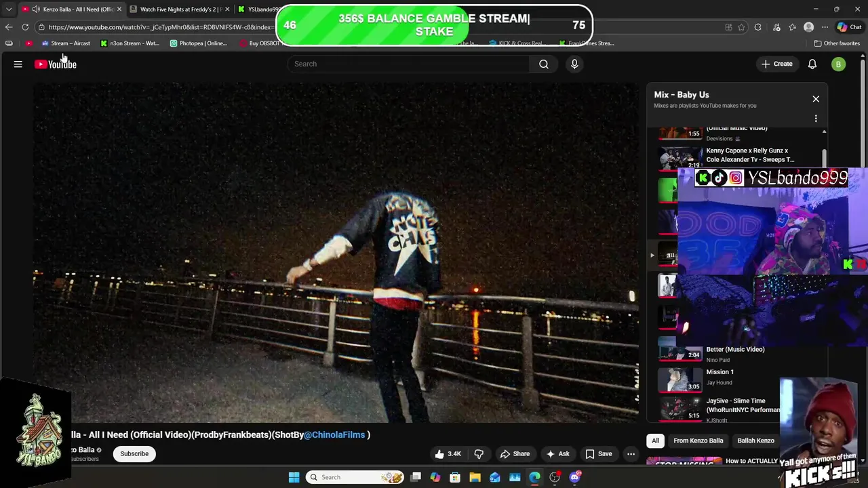
Task: Switch to Kenzo Balla browser tab
Action: point(73,9)
